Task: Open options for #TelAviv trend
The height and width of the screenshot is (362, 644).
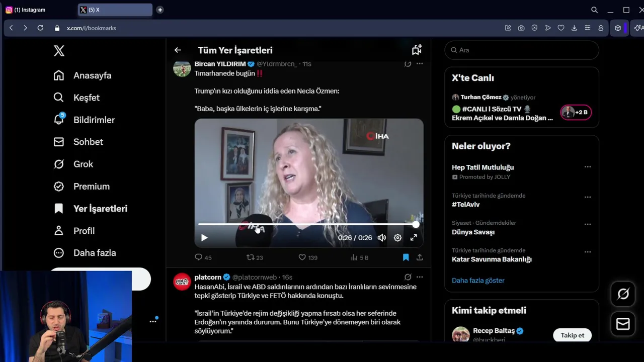Action: tap(587, 197)
